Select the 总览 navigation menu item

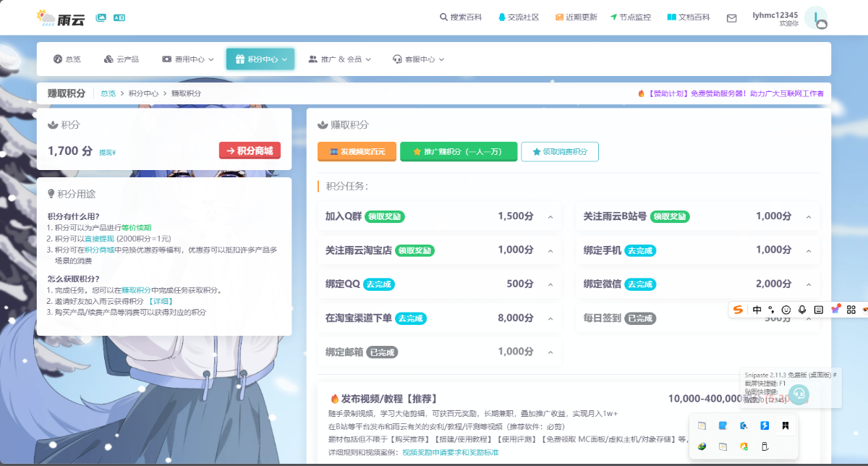pyautogui.click(x=67, y=59)
